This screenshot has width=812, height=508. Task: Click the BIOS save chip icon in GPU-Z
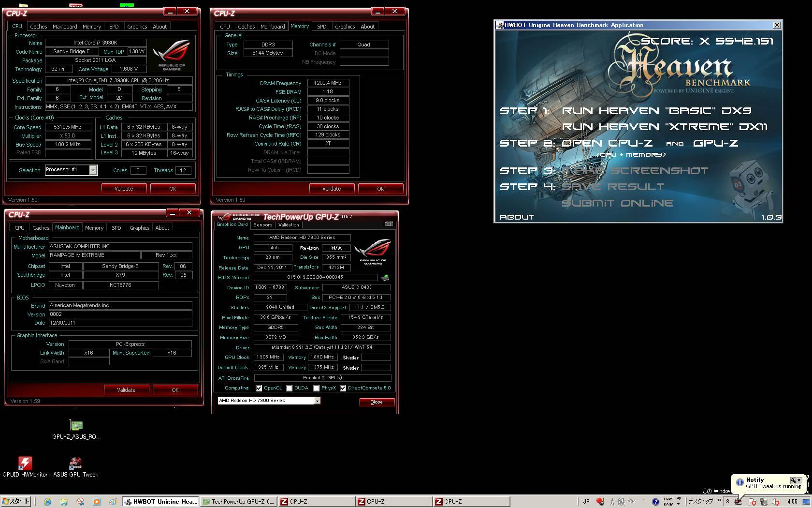pos(385,278)
